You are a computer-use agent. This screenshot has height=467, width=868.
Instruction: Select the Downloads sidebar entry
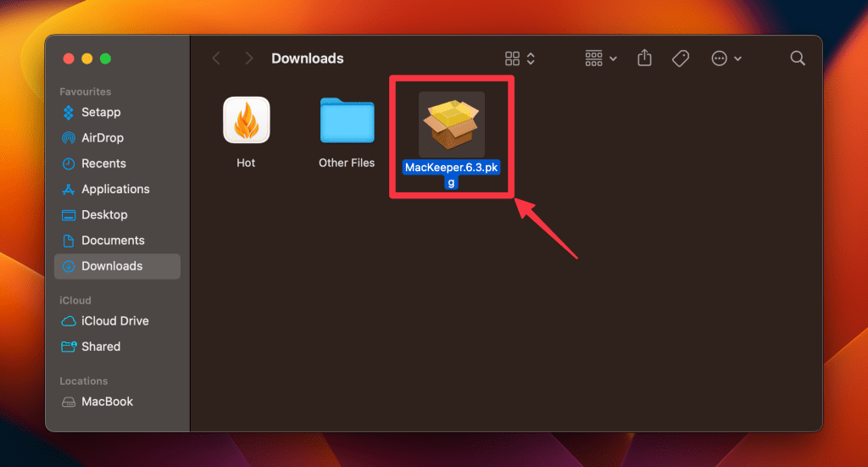coord(117,266)
